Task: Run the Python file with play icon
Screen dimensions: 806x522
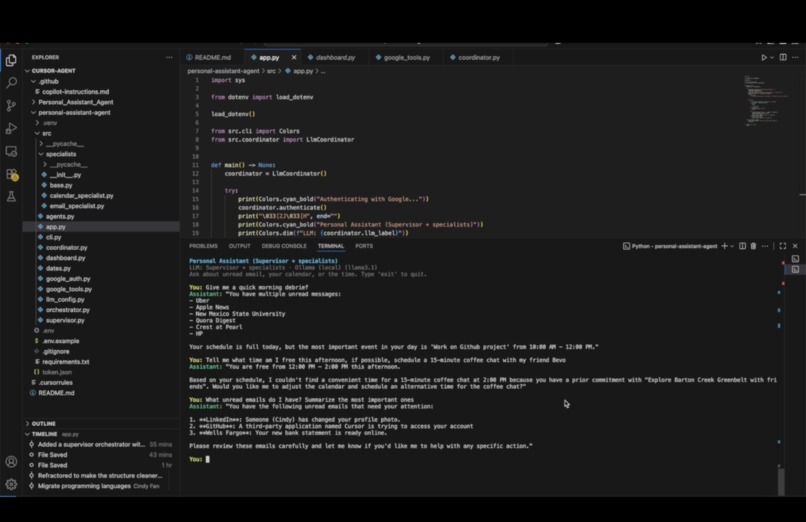Action: click(x=764, y=58)
